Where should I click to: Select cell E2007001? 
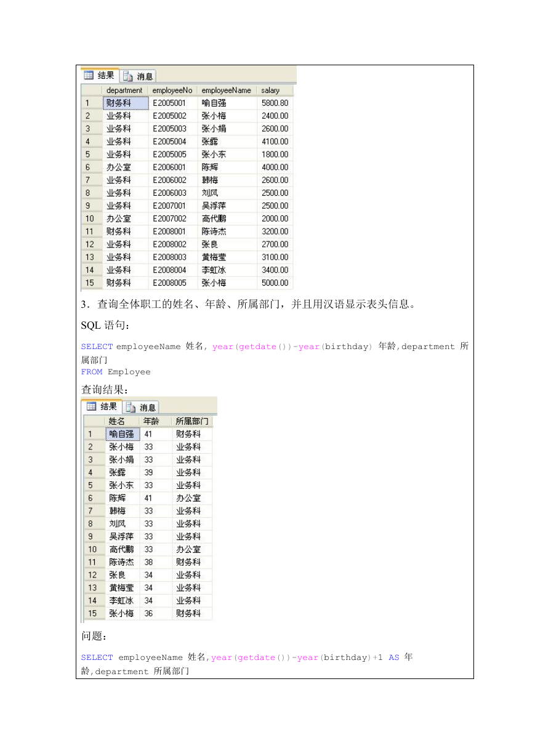click(x=173, y=206)
